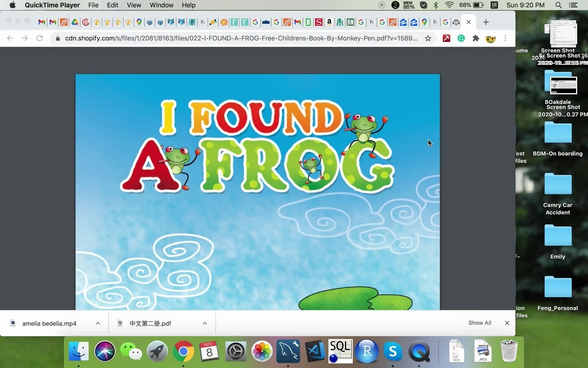The image size is (588, 368).
Task: Open Finder from the Dock
Action: click(x=79, y=351)
